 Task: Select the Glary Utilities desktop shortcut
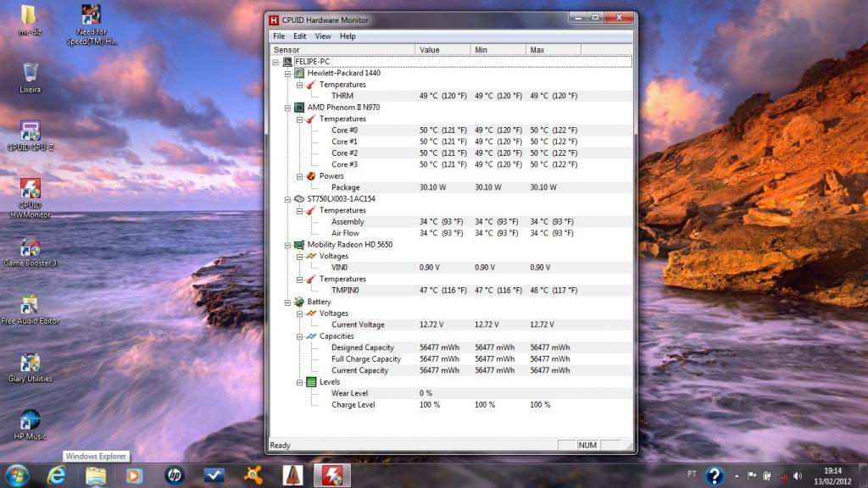[30, 368]
